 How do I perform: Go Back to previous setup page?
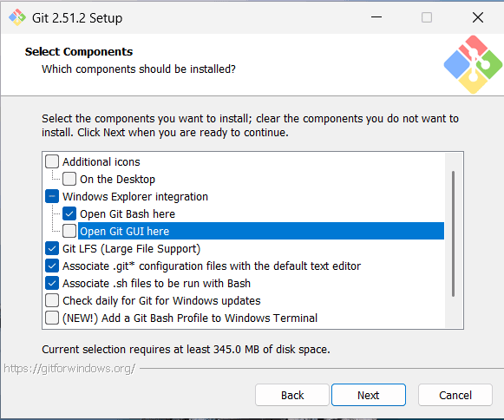[292, 395]
